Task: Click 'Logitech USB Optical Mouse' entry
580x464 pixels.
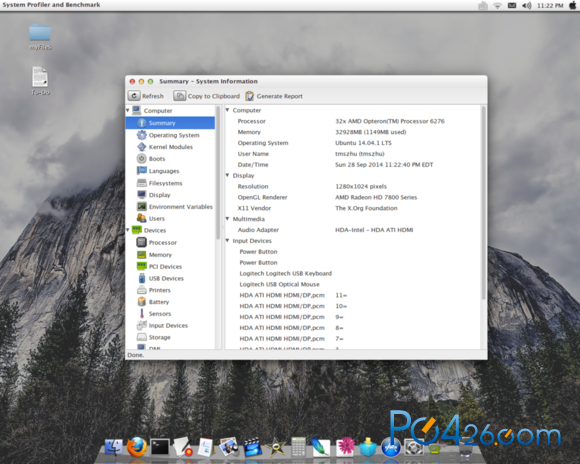Action: (280, 284)
